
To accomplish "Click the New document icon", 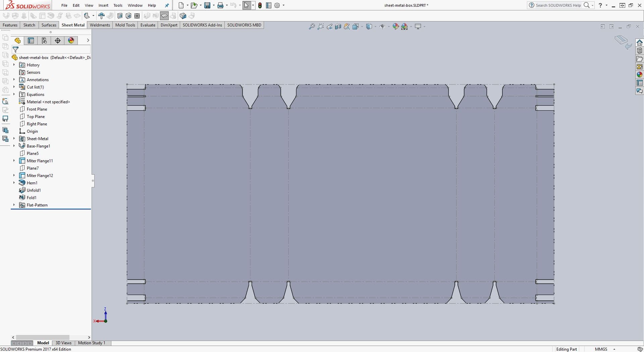I will pyautogui.click(x=181, y=5).
